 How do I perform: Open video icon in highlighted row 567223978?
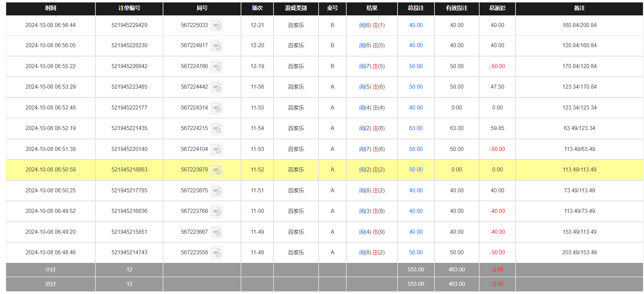click(216, 170)
